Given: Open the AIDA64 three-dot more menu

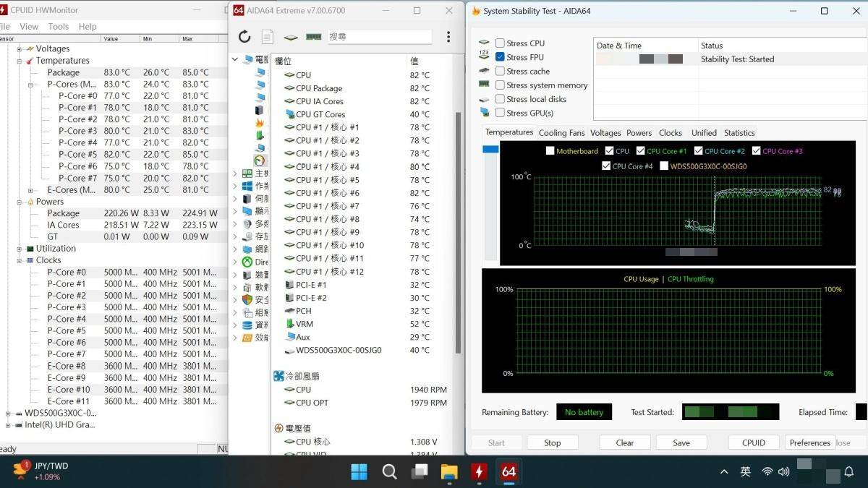Looking at the screenshot, I should pos(448,37).
